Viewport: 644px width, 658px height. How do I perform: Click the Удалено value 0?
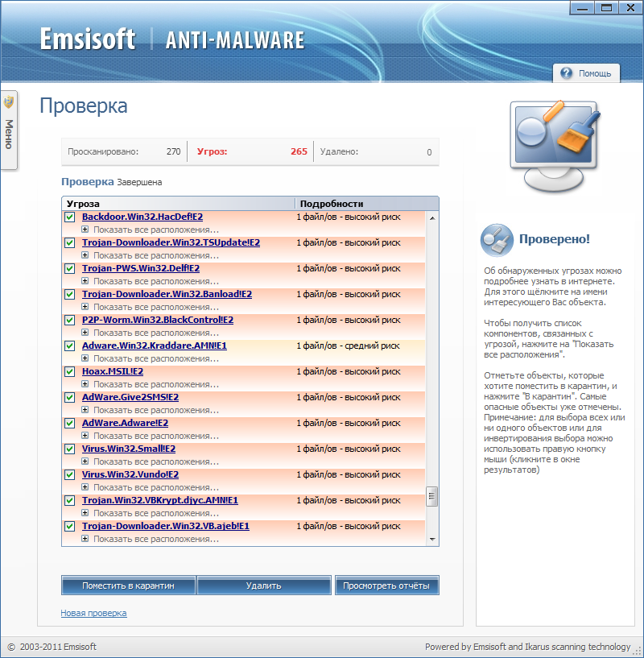pyautogui.click(x=429, y=152)
